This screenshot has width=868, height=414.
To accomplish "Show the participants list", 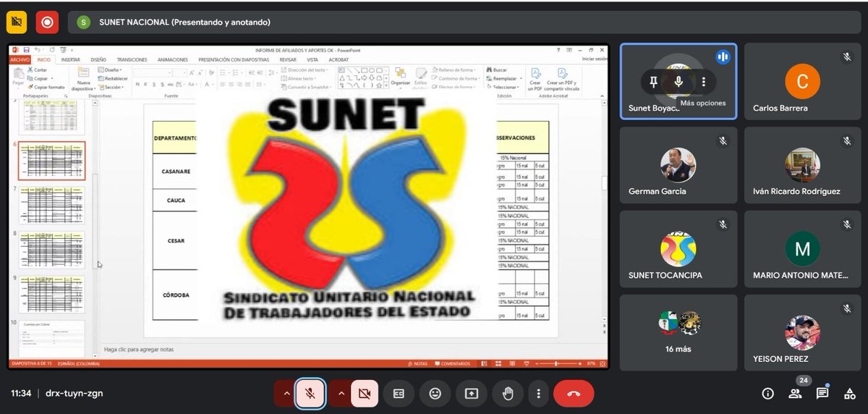I will pyautogui.click(x=796, y=394).
